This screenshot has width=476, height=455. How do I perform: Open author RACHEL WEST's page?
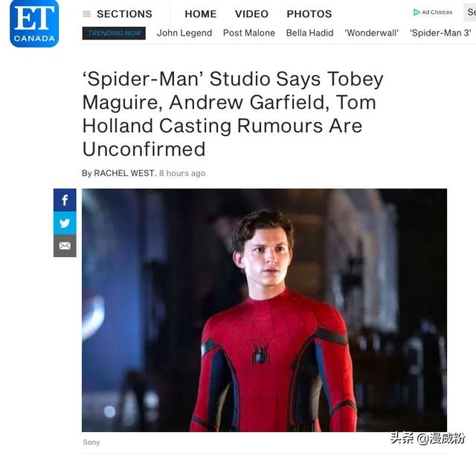pyautogui.click(x=124, y=173)
